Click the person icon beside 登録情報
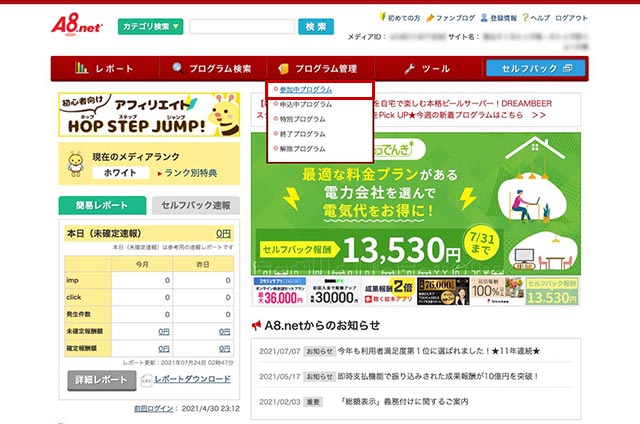 (x=484, y=18)
